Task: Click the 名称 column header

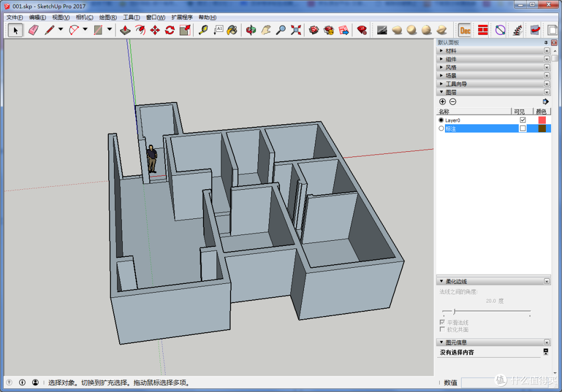Action: click(474, 112)
